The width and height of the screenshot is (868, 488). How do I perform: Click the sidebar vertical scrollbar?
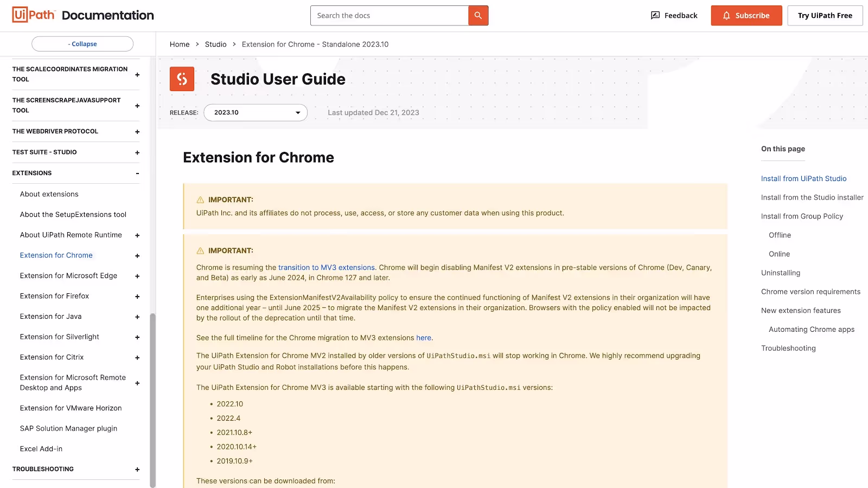point(152,400)
